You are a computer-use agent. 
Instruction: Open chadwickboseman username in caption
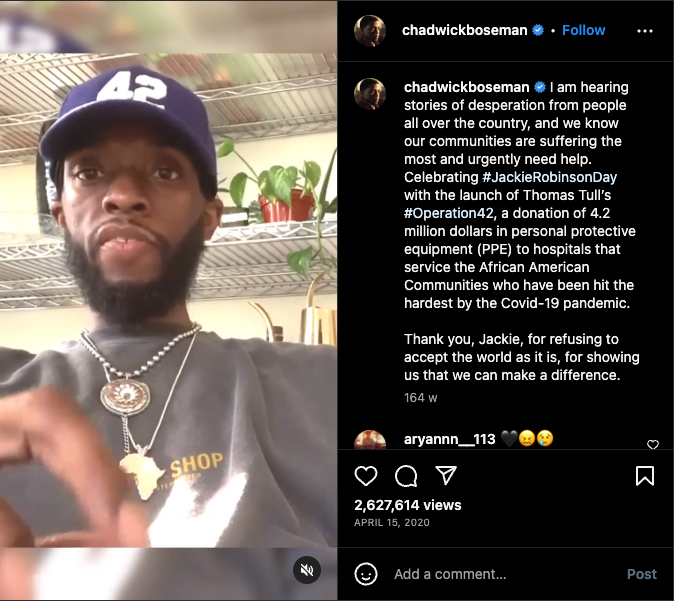(x=466, y=87)
